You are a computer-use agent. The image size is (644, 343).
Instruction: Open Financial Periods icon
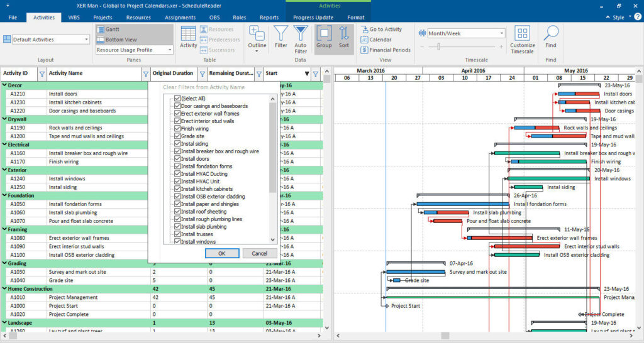tap(364, 50)
